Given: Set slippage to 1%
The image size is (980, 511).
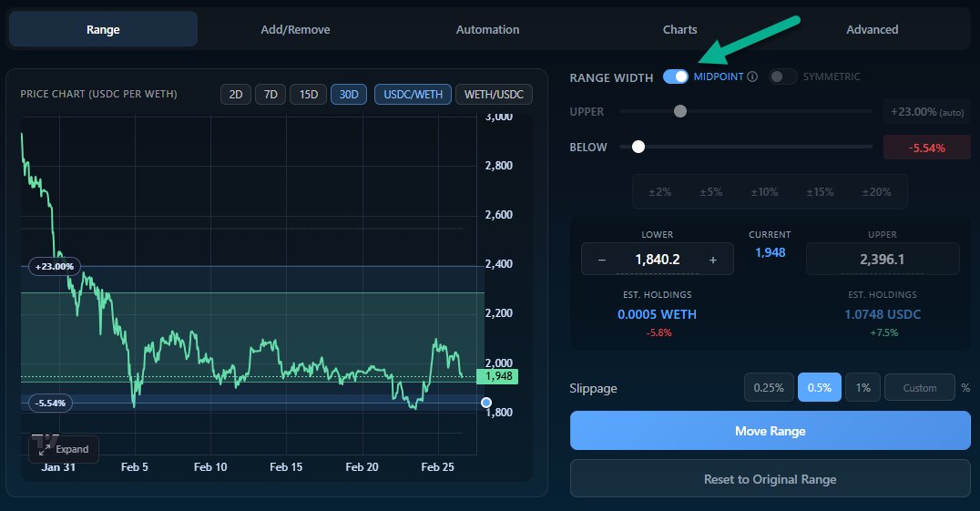Looking at the screenshot, I should [863, 388].
